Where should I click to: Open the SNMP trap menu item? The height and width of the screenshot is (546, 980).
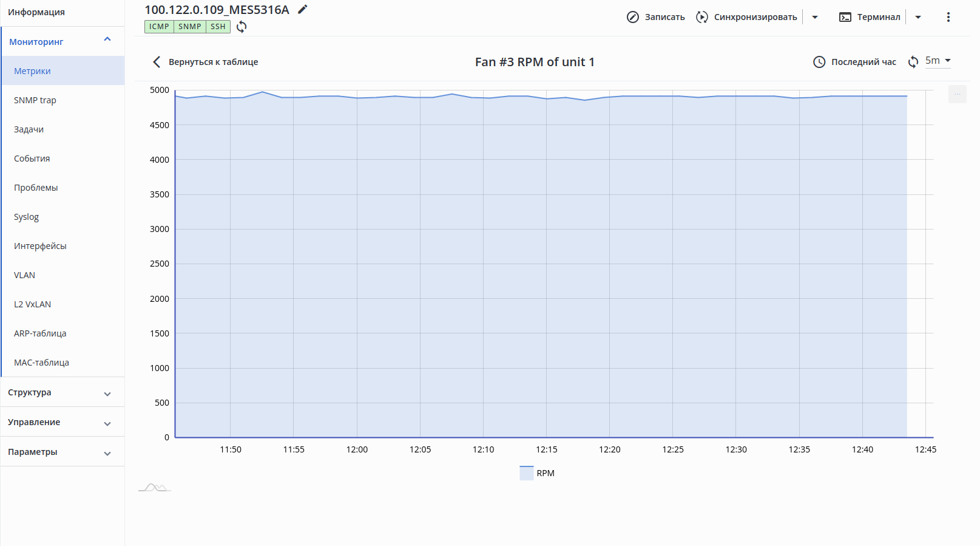pyautogui.click(x=35, y=100)
